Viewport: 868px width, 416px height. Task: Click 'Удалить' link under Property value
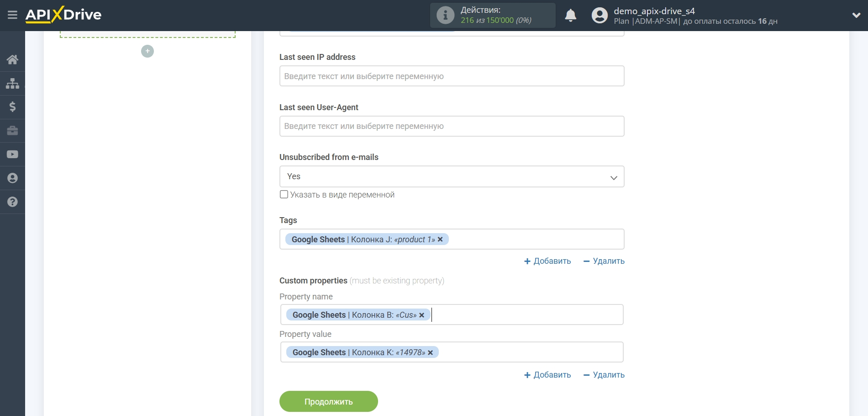[x=604, y=375]
